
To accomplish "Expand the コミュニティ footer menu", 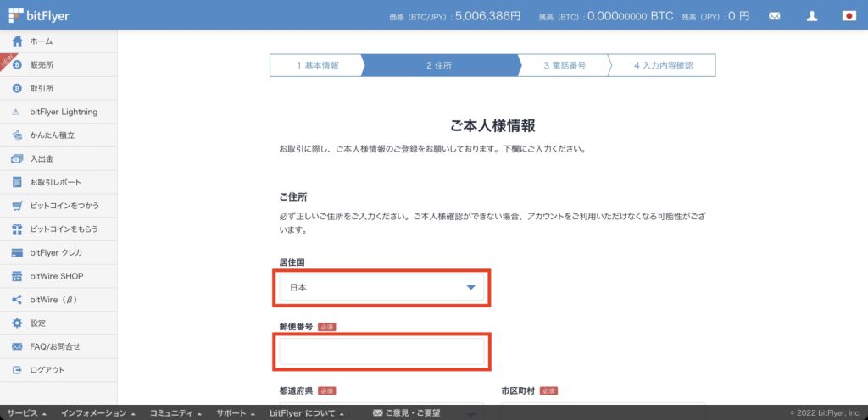I will (175, 413).
